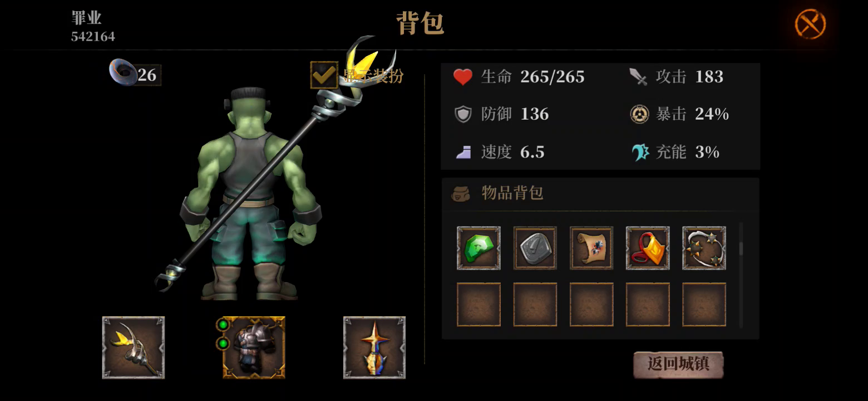Select the green gem item in backpack
The height and width of the screenshot is (401, 868).
tap(479, 248)
